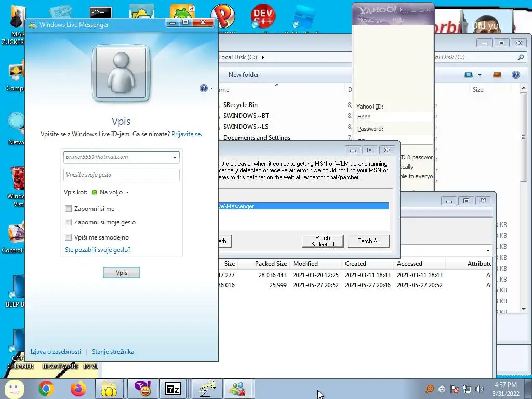This screenshot has width=532, height=399.
Task: Open the command prompt desktop icon
Action: tap(101, 13)
